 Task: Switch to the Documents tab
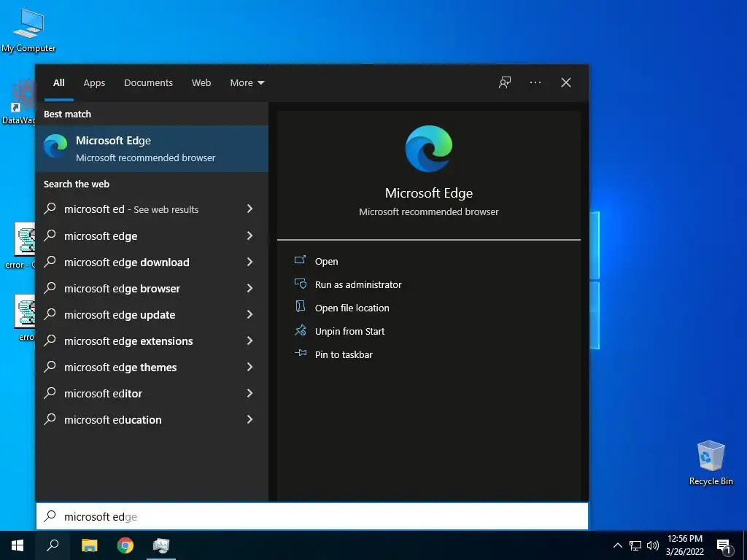click(148, 82)
